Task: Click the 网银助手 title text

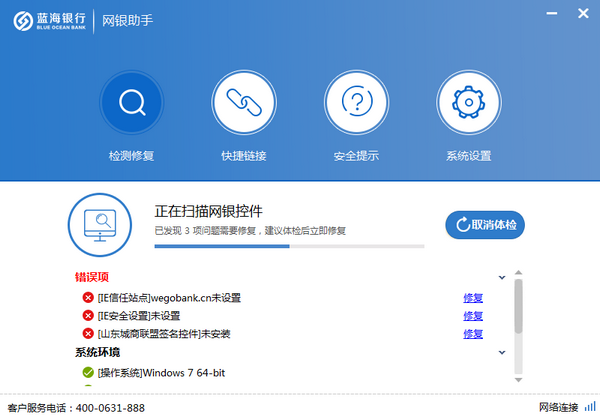Action: pos(127,20)
